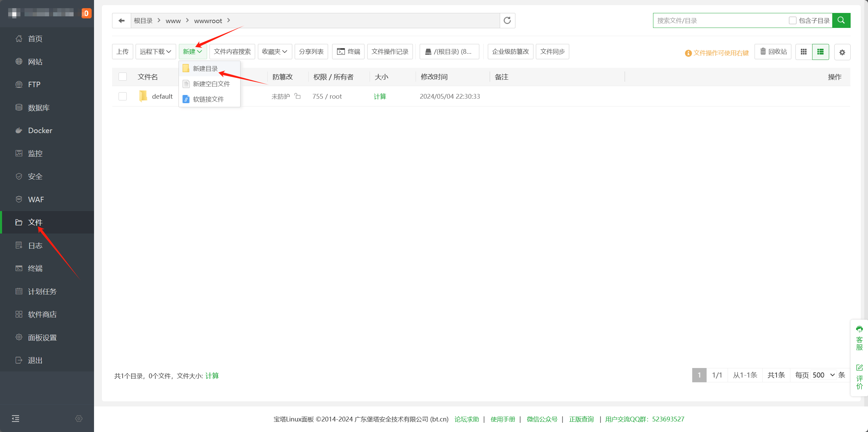Open the 论坛求助 footer link
The width and height of the screenshot is (868, 432).
467,419
